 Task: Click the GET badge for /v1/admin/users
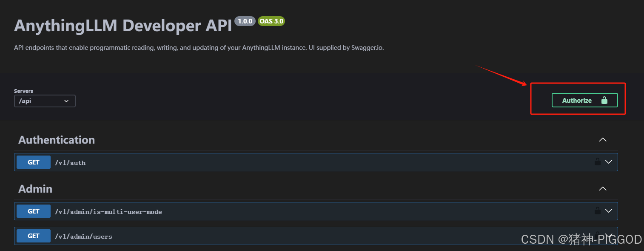[34, 236]
